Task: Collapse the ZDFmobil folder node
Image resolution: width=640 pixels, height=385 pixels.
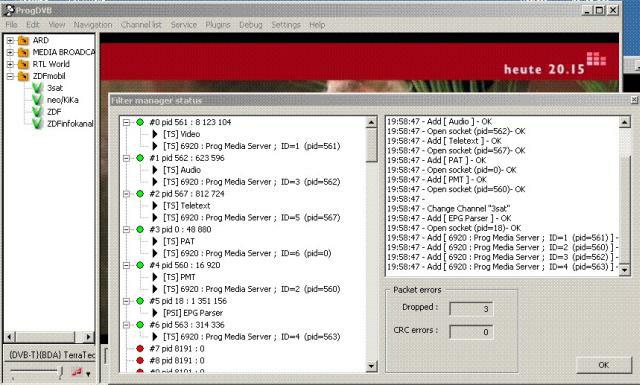Action: [10, 76]
